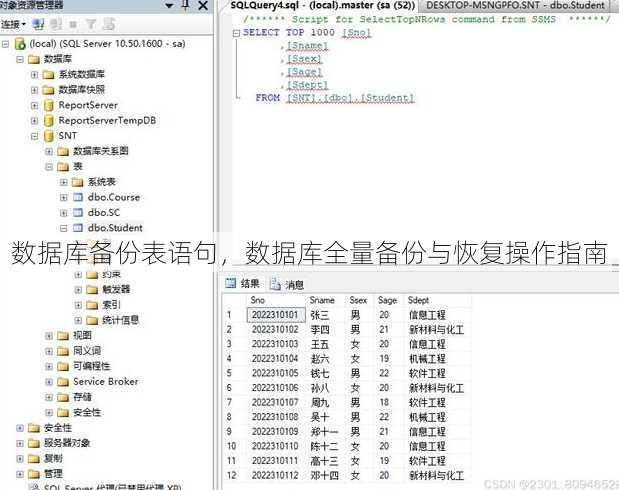Select the 郑十一 name cell

[326, 432]
